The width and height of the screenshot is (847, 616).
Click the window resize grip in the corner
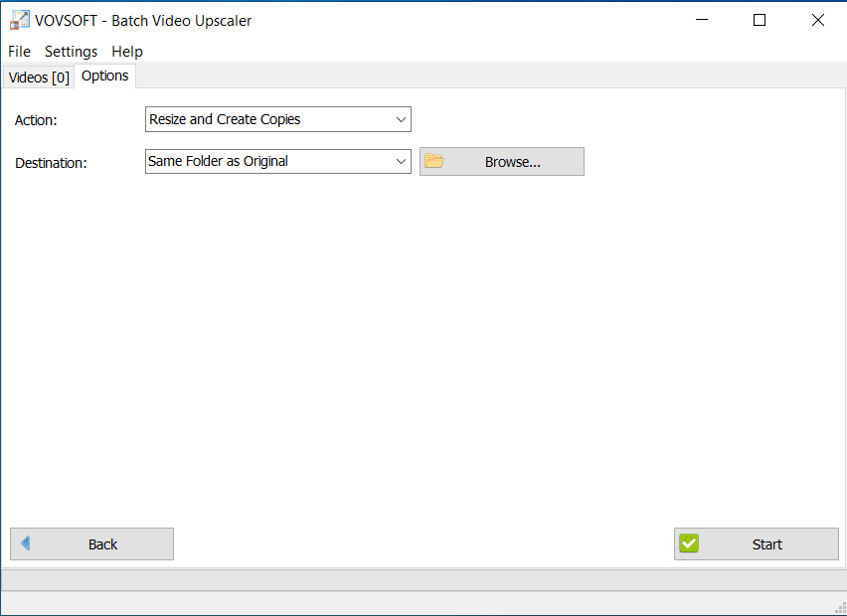pyautogui.click(x=840, y=608)
